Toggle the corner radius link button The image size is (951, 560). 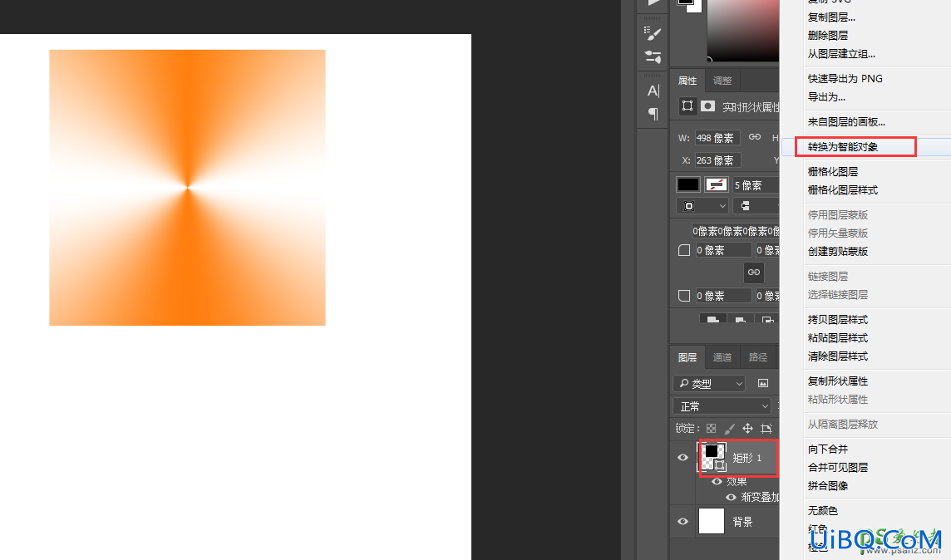click(753, 273)
